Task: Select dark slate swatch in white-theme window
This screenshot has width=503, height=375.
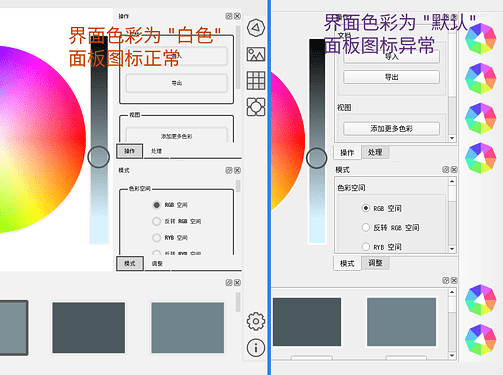Action: point(89,328)
